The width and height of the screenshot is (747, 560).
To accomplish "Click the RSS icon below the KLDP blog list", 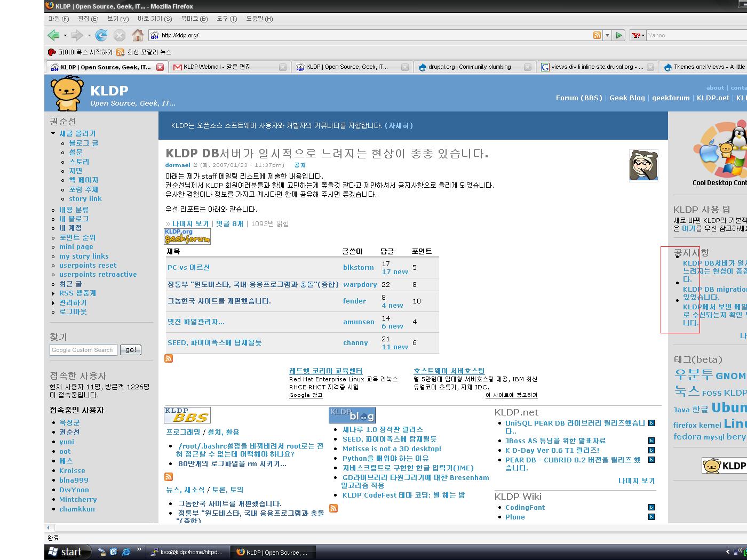I will coord(333,508).
